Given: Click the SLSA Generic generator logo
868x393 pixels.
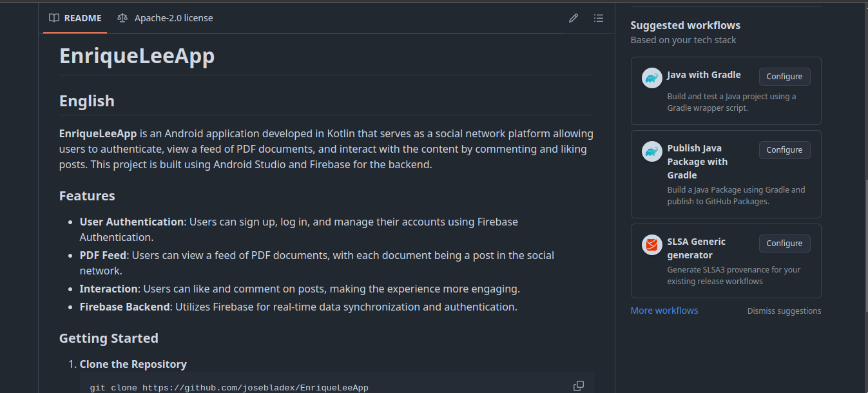Looking at the screenshot, I should pos(652,245).
